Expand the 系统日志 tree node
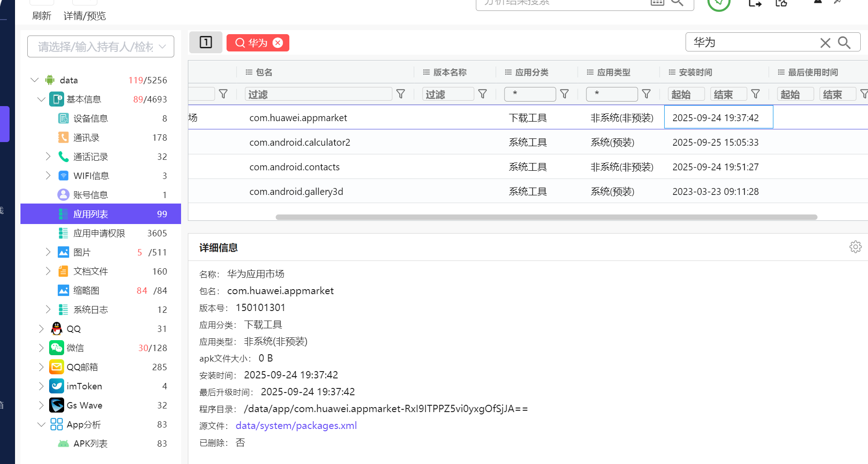 tap(48, 310)
